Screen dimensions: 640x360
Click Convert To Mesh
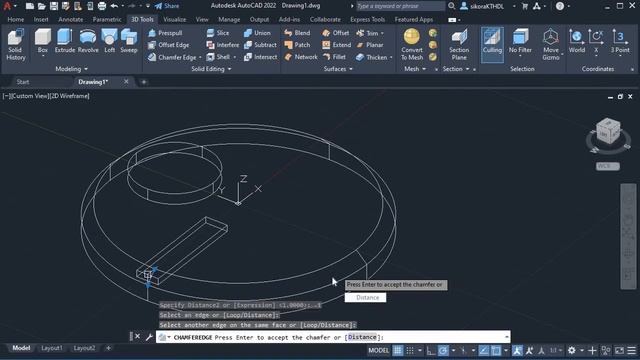click(411, 44)
